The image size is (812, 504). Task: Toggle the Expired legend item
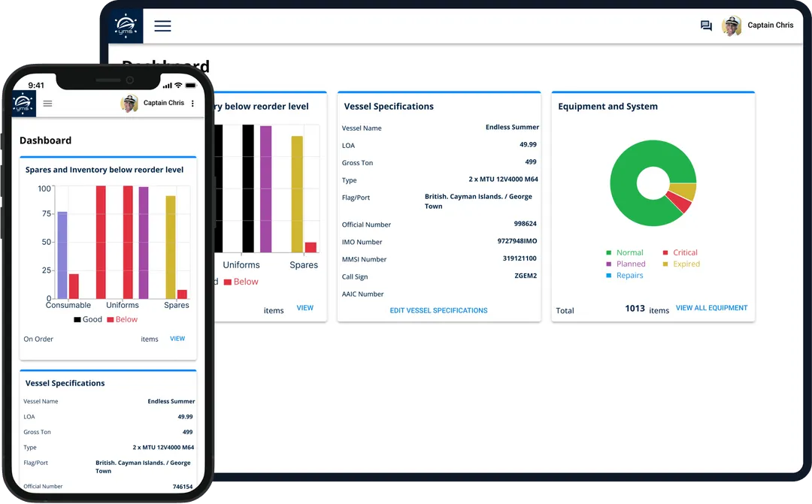coord(680,264)
